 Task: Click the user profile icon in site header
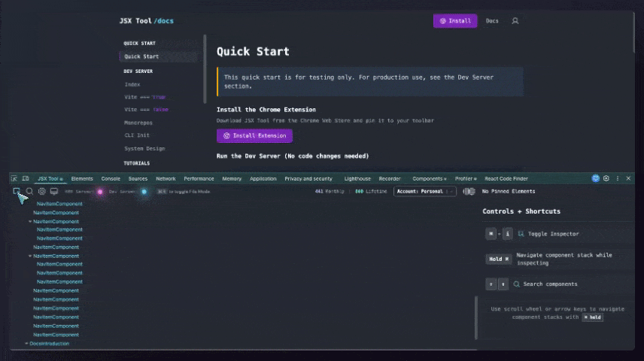515,21
